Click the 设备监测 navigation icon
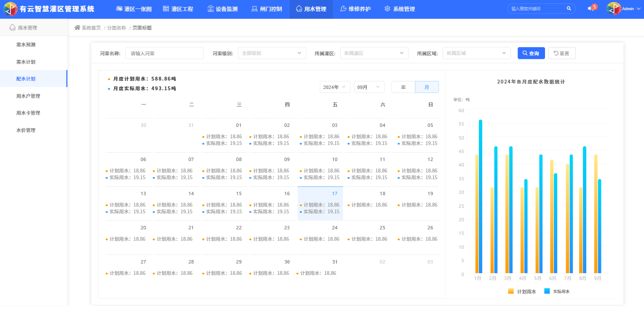Viewport: 644px width, 309px height. click(211, 9)
